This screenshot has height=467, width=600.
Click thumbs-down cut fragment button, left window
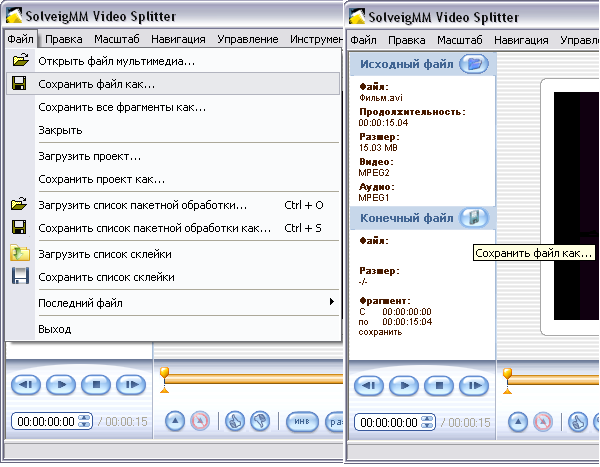pyautogui.click(x=260, y=421)
